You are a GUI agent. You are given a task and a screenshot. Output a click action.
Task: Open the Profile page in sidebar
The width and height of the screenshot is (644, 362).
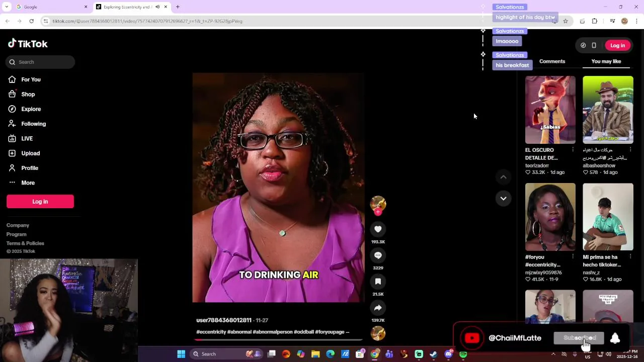[x=29, y=168]
